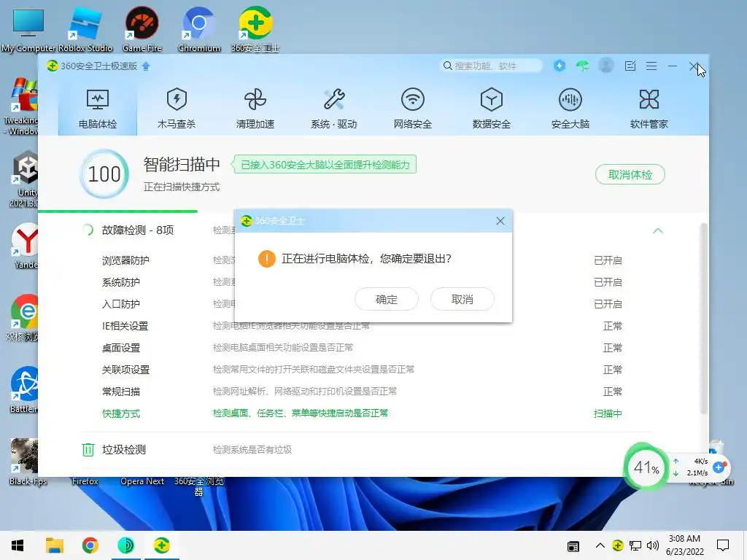Click the 100 health score circle

pyautogui.click(x=104, y=174)
